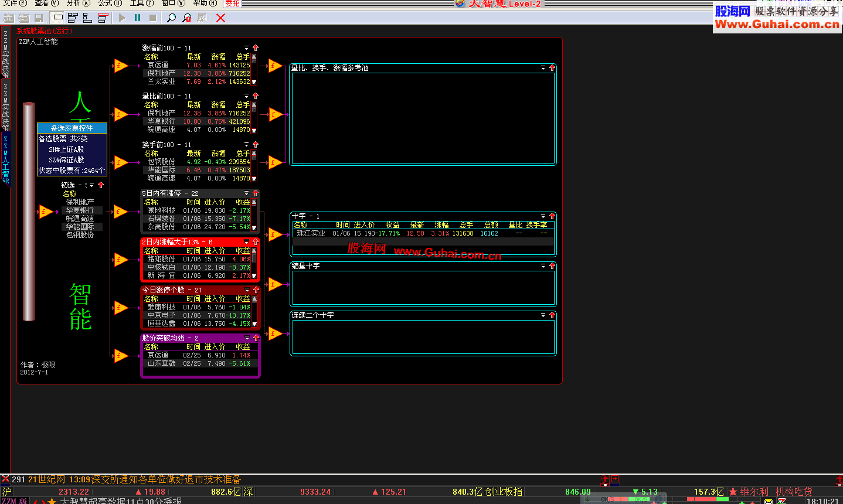Image resolution: width=843 pixels, height=504 pixels.
Task: Open dropdown arrow of 今日涨停个股 panel
Action: click(x=247, y=290)
